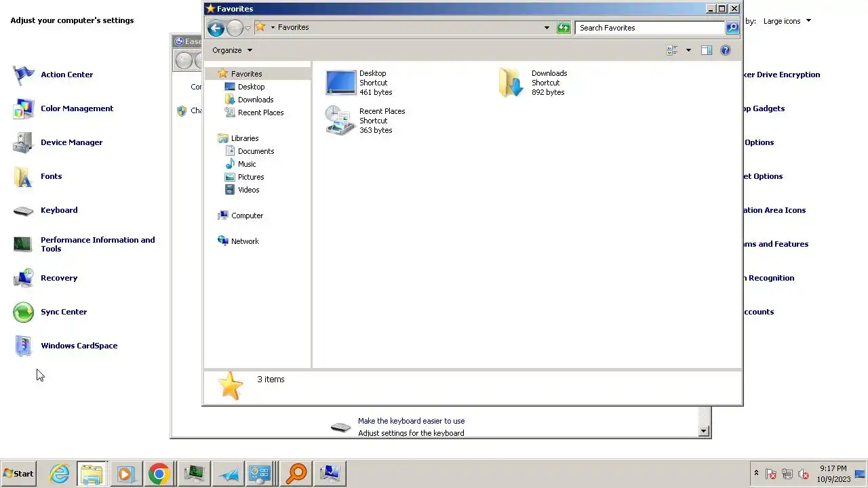Screen dimensions: 868x488
Task: Click the Recovery icon in Control Panel
Action: pyautogui.click(x=23, y=278)
